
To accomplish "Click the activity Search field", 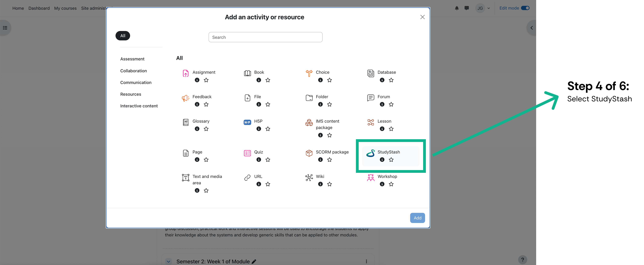I will tap(265, 37).
